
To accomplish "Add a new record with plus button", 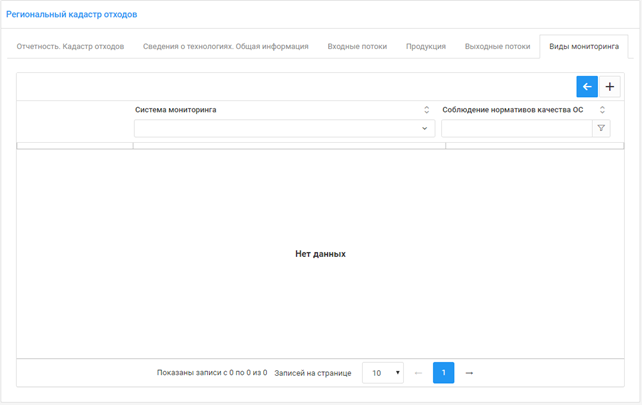I will tap(610, 87).
